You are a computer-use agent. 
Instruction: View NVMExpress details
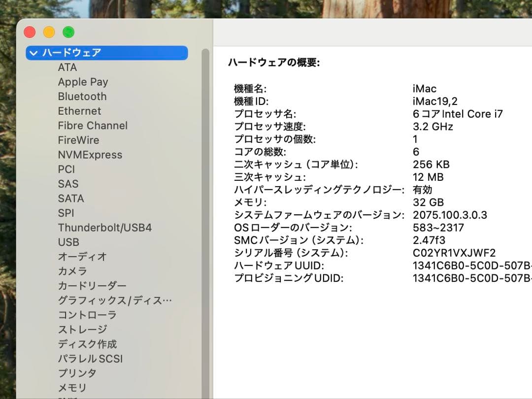91,155
